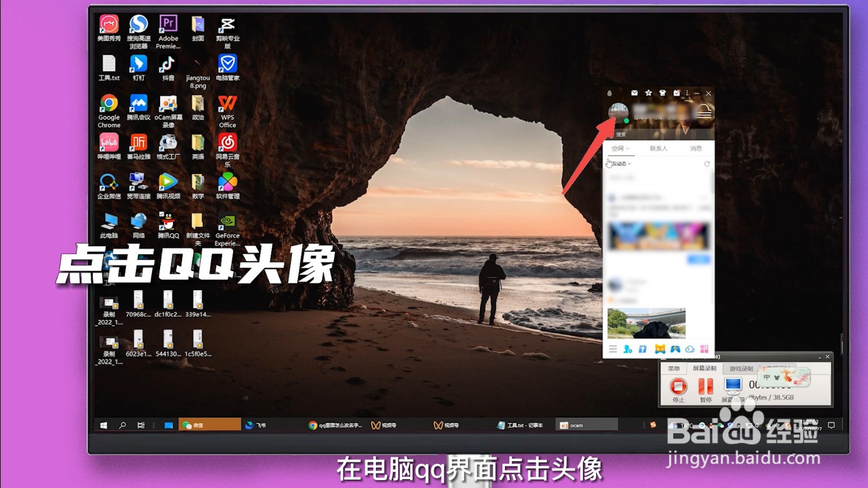Switch to the 联系人 tab in QQ
Screen dimensions: 868x488
click(x=659, y=149)
